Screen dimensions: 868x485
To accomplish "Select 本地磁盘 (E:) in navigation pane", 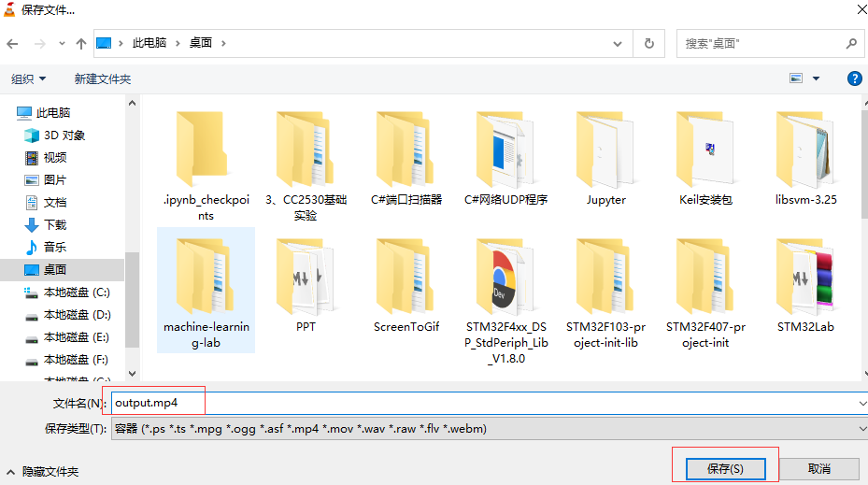I will click(x=67, y=337).
